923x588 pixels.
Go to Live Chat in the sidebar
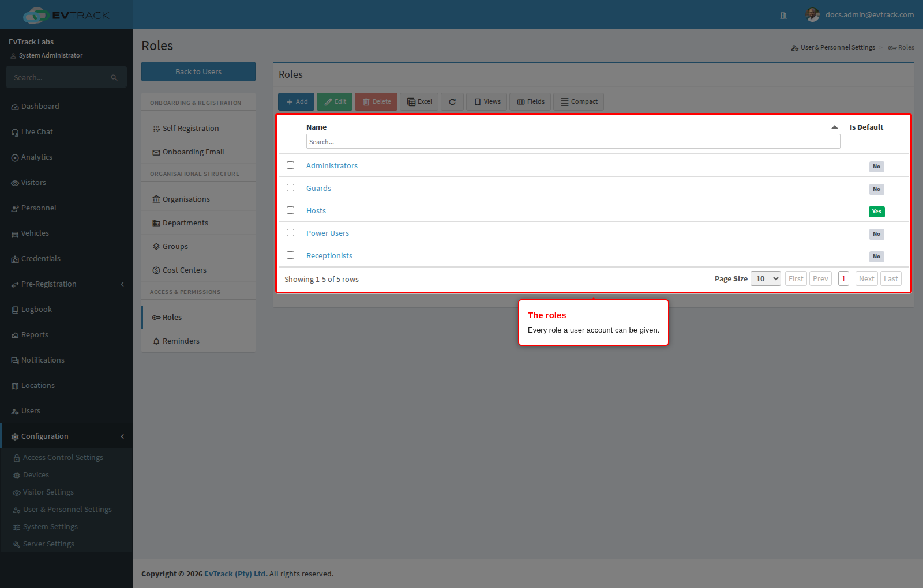point(66,132)
